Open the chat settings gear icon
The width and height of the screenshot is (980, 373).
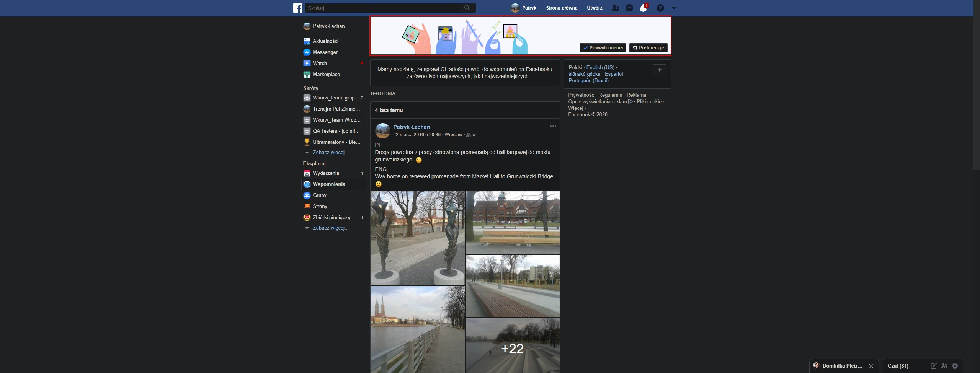[955, 366]
